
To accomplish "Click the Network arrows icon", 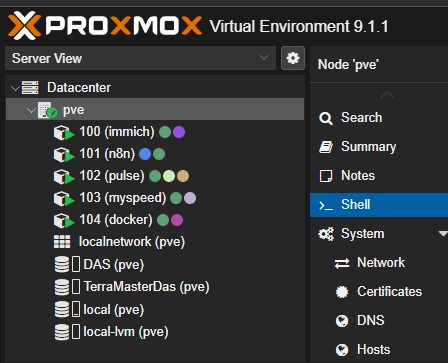I will pos(342,263).
